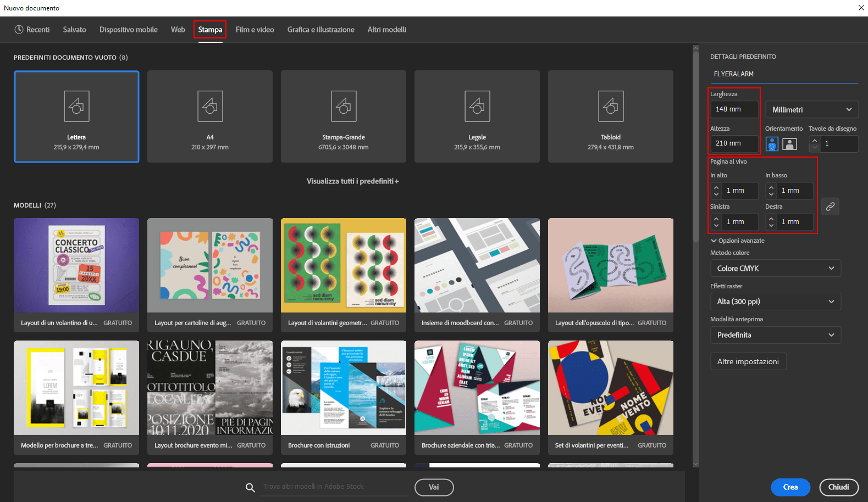Image resolution: width=868 pixels, height=502 pixels.
Task: Click Visualizza tutti i predefiniti link
Action: point(352,181)
